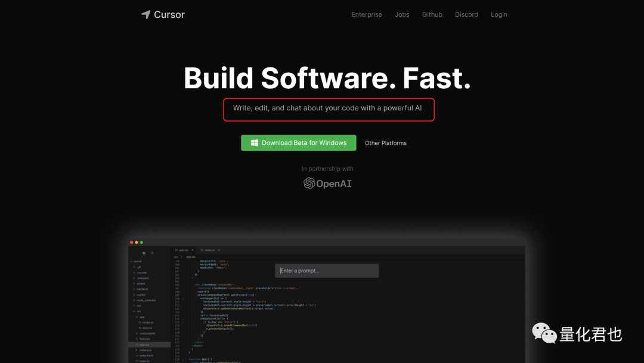Open index.html in the file tree
This screenshot has height=363, width=644.
[144, 356]
